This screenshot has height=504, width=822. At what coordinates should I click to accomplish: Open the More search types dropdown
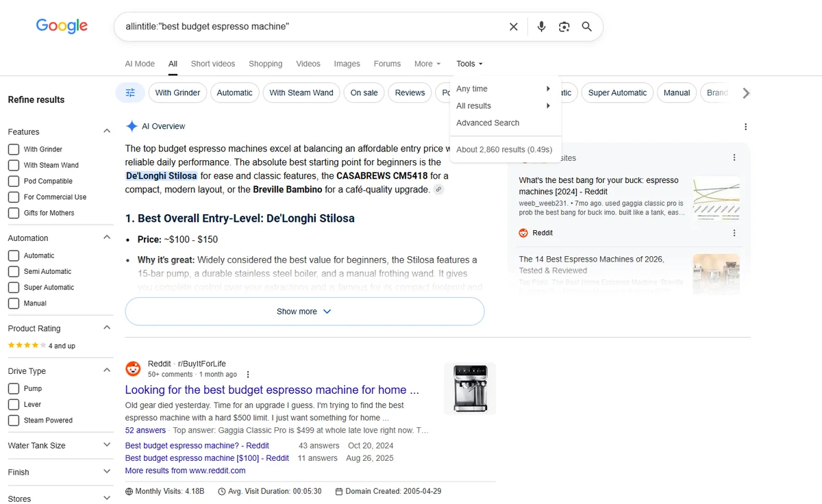[427, 64]
